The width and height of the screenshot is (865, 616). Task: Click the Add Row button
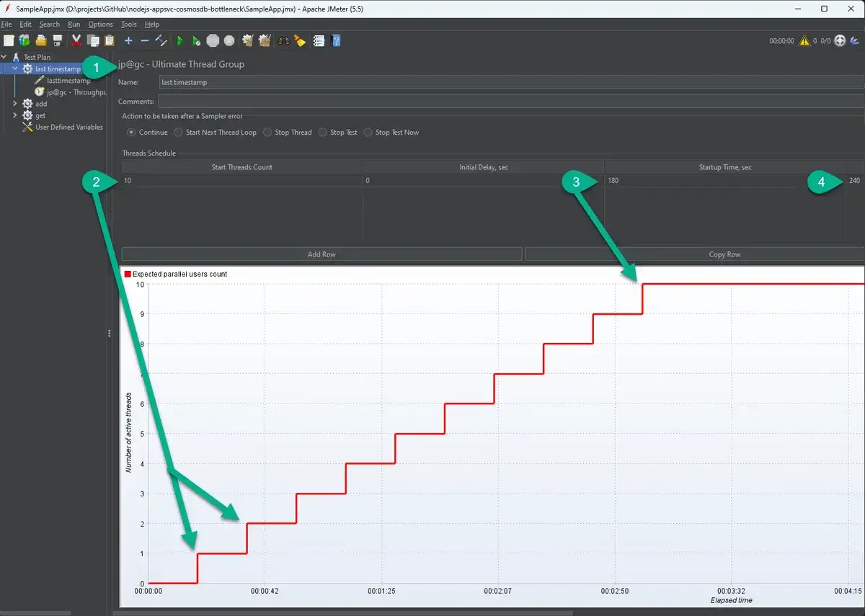click(x=321, y=254)
